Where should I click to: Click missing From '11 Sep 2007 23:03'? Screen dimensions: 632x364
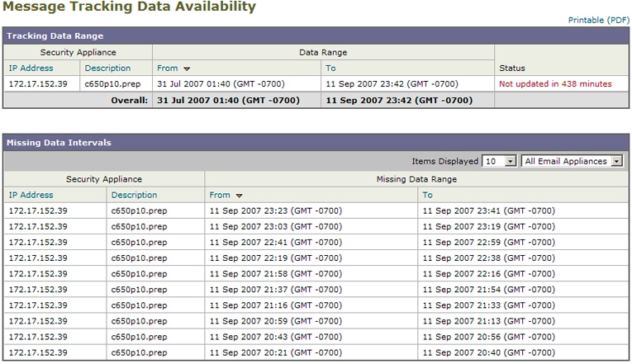[276, 226]
